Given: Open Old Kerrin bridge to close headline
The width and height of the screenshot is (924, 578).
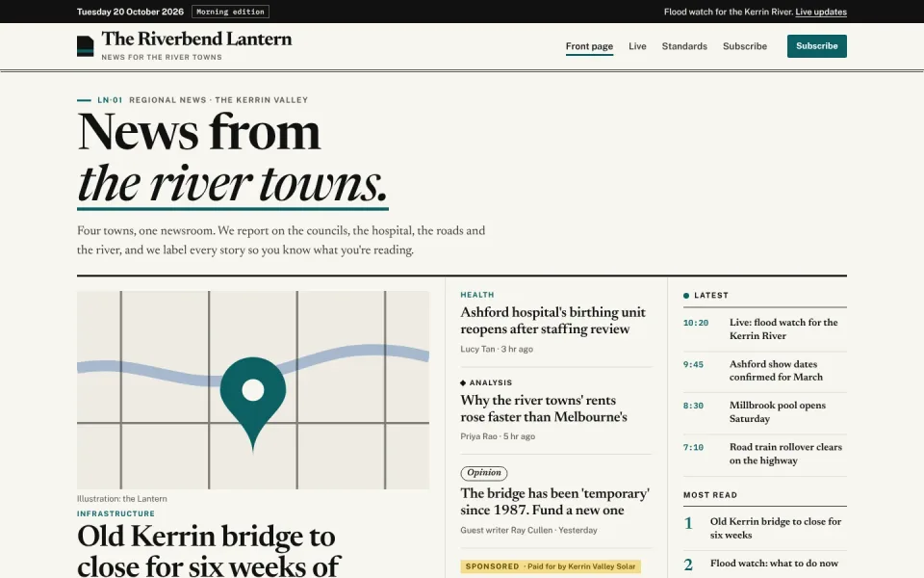Looking at the screenshot, I should tap(209, 551).
